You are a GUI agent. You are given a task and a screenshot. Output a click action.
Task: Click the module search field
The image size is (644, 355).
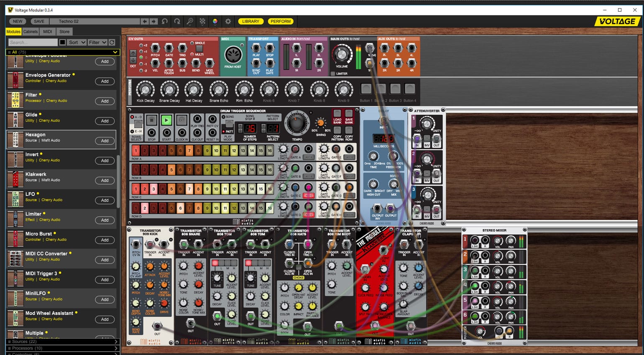pyautogui.click(x=33, y=42)
